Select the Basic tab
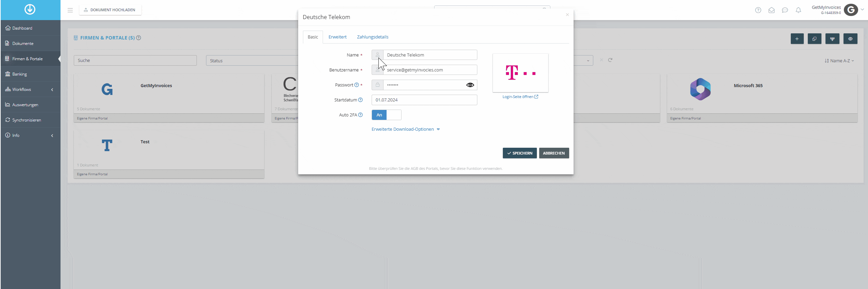The image size is (868, 289). 313,37
